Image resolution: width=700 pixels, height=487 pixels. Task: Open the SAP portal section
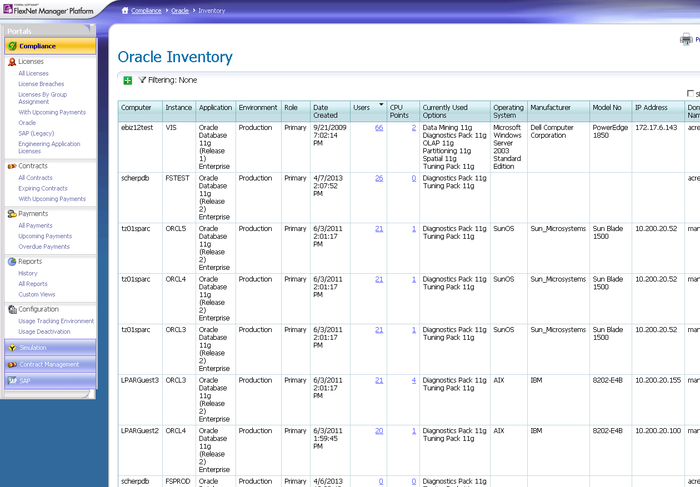coord(25,380)
